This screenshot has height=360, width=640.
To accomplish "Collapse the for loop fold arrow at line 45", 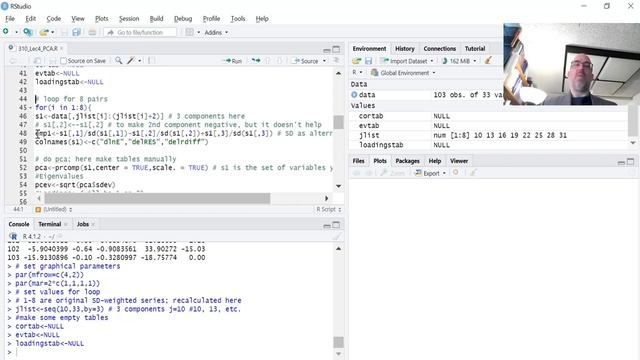I will [x=31, y=108].
